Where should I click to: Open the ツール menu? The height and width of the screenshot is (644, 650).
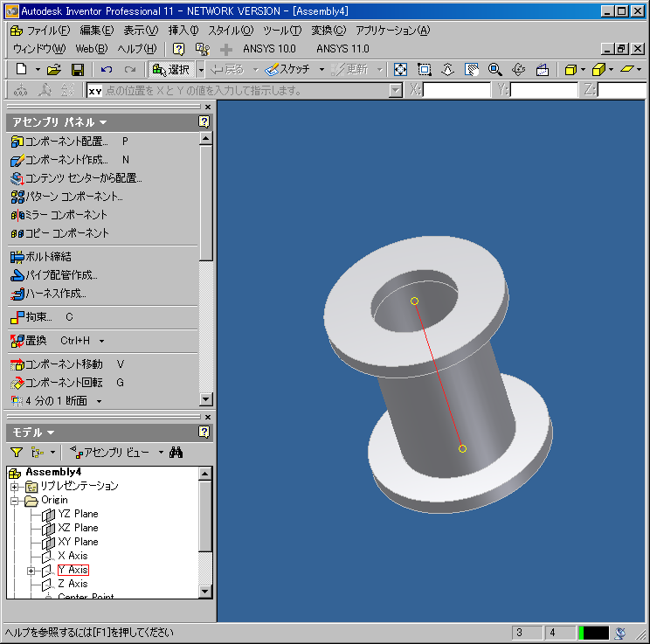(281, 31)
